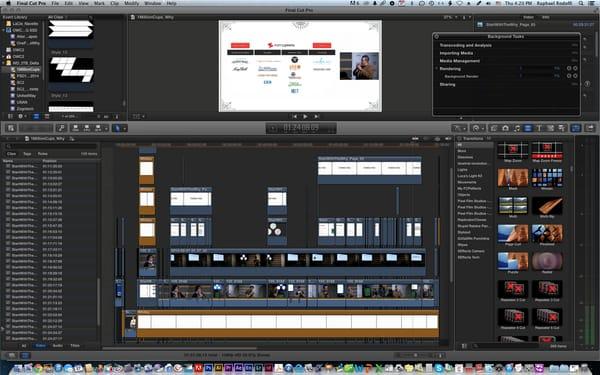Screen dimensions: 600x375
Task: Open the edit mode dropdown arrow
Action: [x=106, y=128]
